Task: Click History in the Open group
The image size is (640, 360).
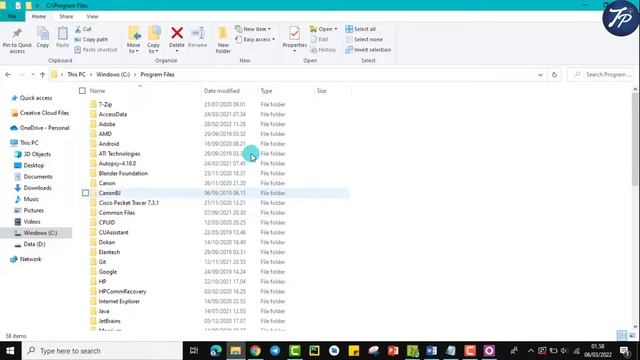Action: 323,50
